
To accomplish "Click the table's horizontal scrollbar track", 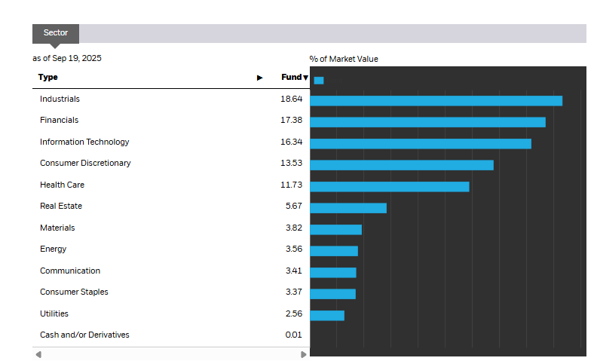I will [x=170, y=354].
